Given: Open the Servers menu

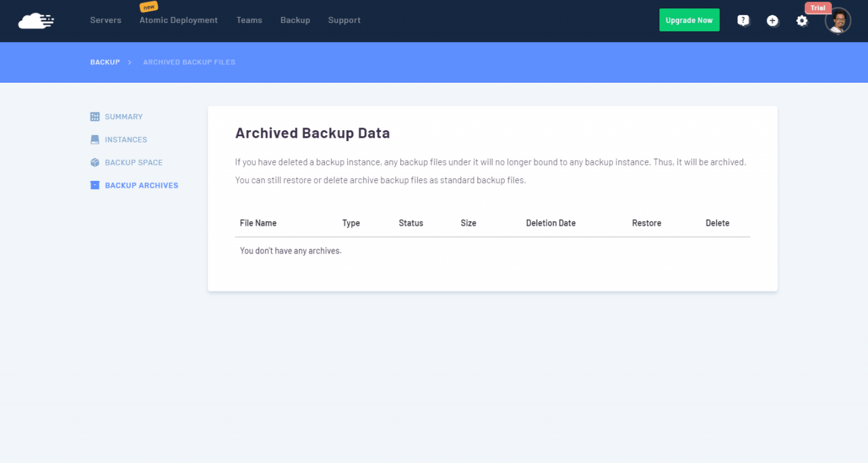Looking at the screenshot, I should [x=106, y=20].
